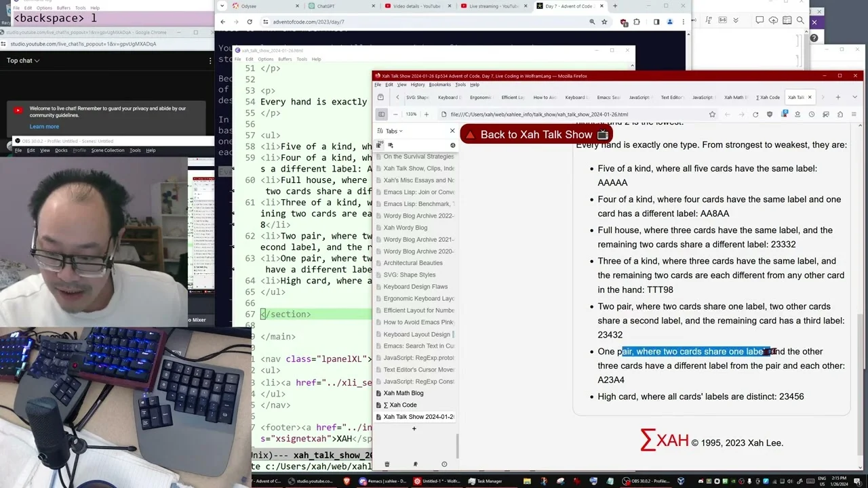Open Top chat dropdown in YouTube chat
868x488 pixels.
[23, 60]
